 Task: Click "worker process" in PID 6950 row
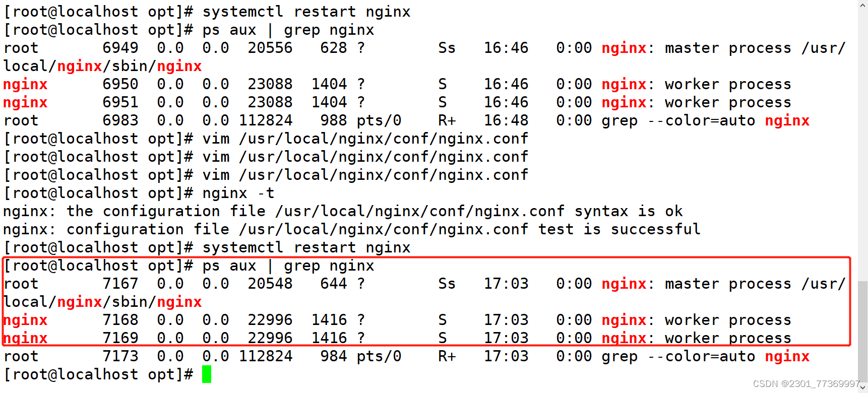tap(728, 84)
